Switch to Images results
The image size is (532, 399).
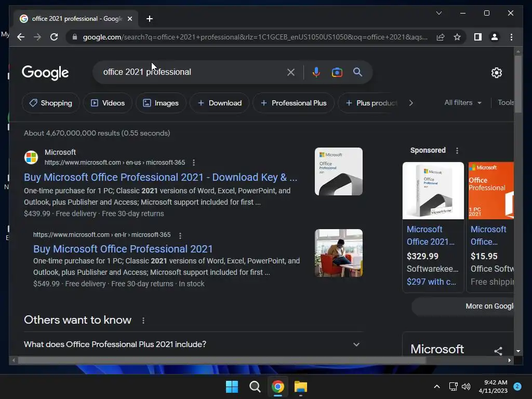[161, 103]
